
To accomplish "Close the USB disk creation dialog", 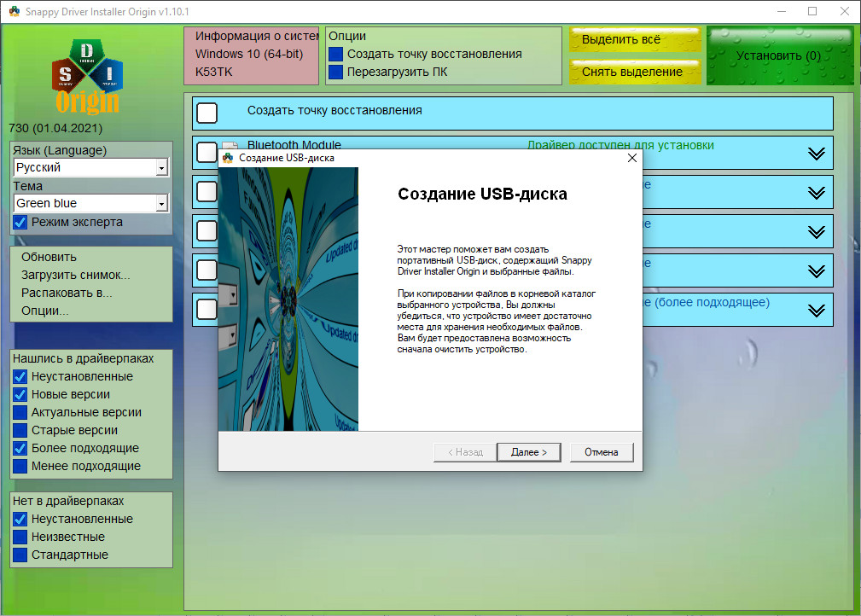I will (x=631, y=158).
